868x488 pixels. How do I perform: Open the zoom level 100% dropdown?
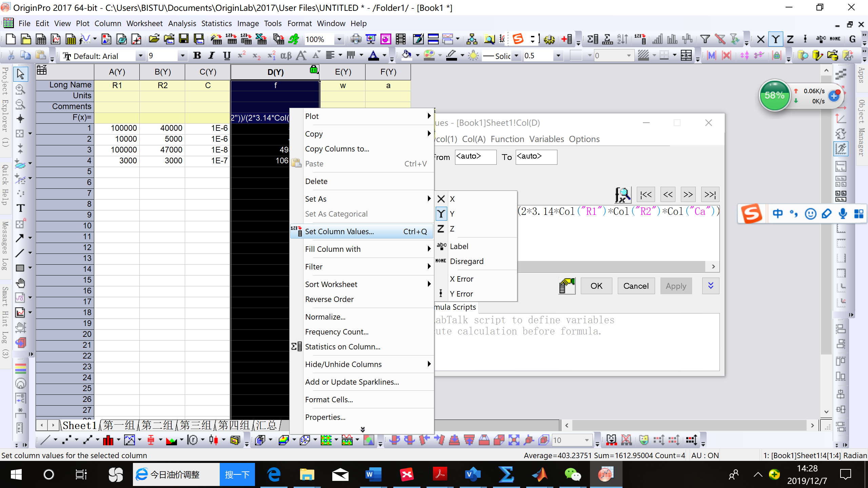(x=339, y=39)
